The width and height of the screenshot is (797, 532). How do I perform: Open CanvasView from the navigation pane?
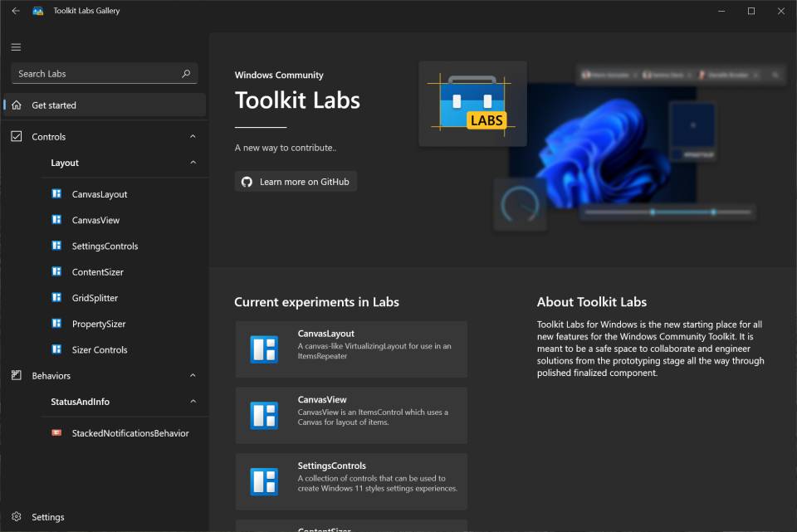(x=56, y=219)
